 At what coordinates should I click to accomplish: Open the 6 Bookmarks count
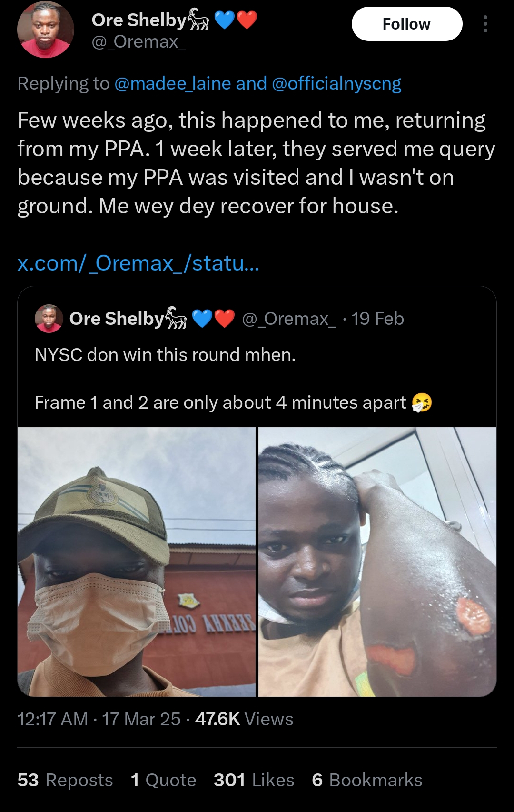[367, 780]
